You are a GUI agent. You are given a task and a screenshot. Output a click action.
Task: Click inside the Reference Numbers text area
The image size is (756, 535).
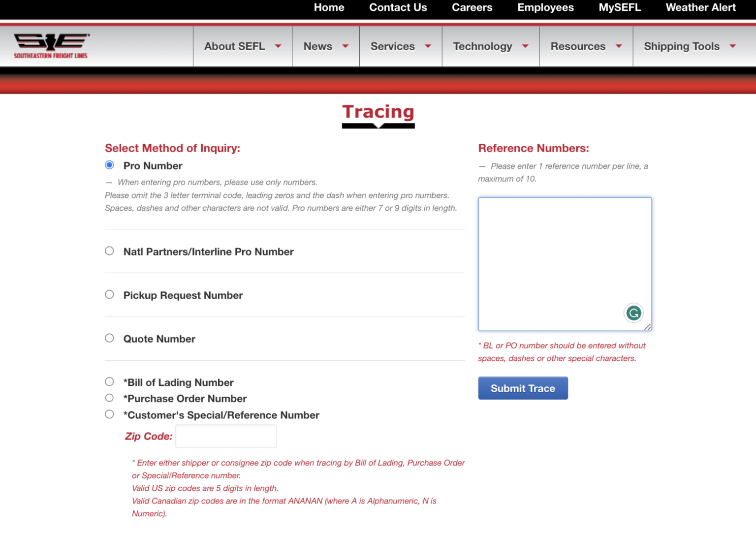[x=565, y=264]
